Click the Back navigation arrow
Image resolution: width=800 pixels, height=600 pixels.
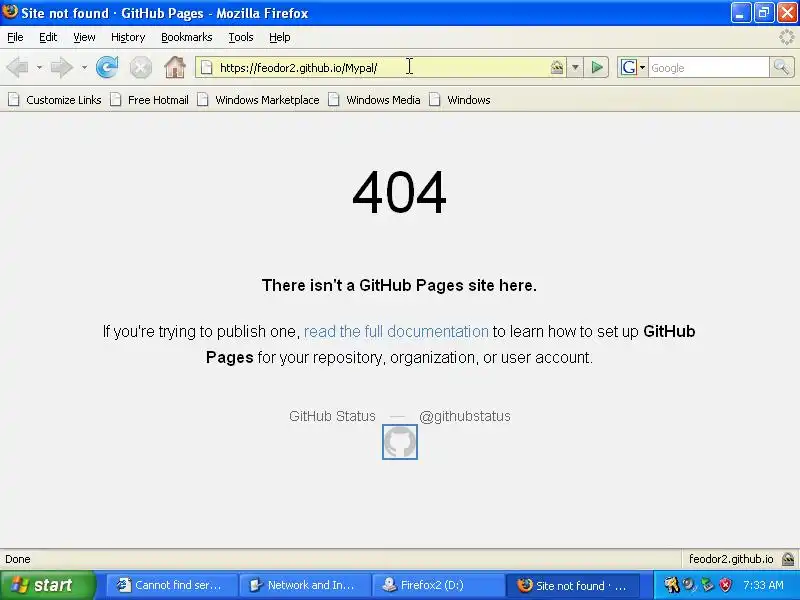(18, 67)
